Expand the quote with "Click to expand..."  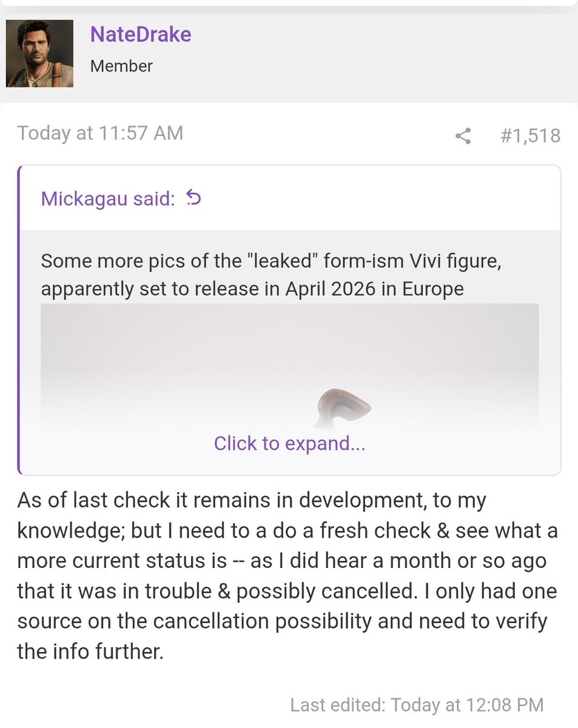coord(289,443)
